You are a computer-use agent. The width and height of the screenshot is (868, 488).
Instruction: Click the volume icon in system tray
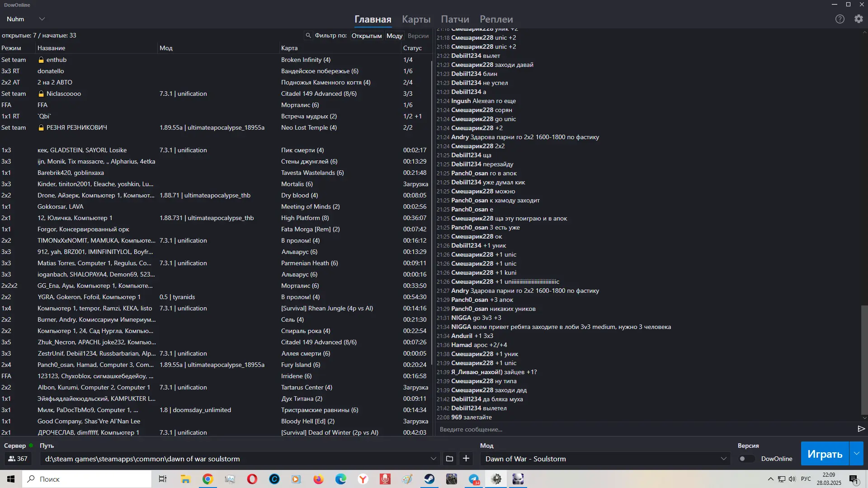tap(792, 479)
